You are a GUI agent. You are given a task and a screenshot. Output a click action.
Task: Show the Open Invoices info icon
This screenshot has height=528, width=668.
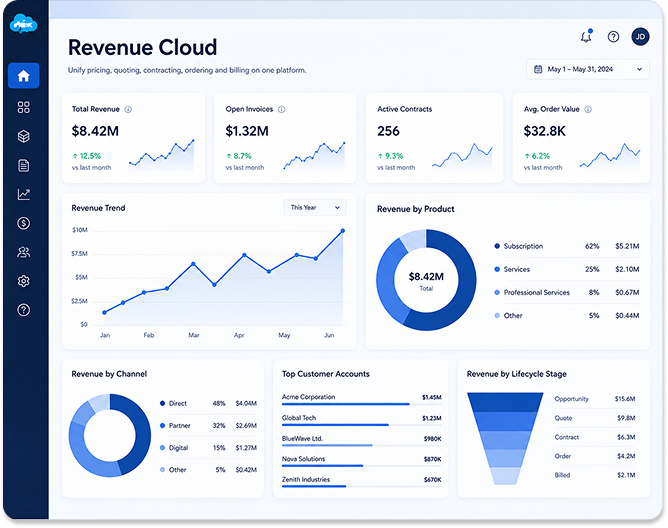point(282,110)
